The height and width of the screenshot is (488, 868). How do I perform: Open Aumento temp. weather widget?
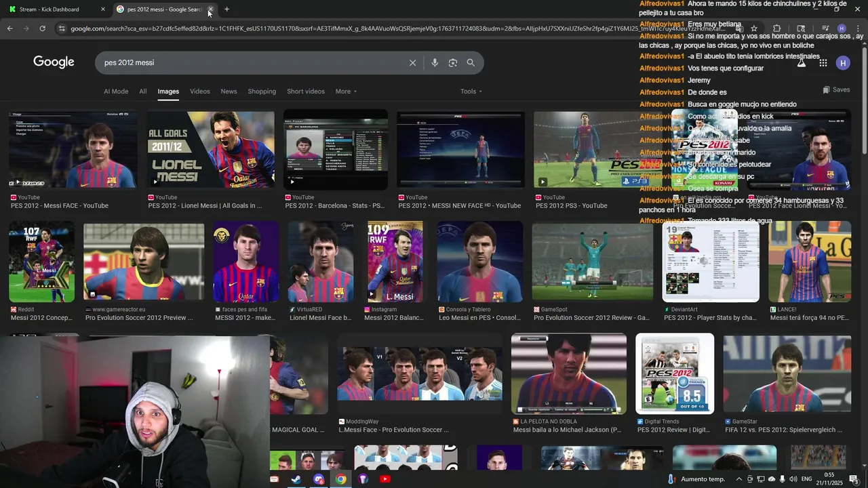696,479
